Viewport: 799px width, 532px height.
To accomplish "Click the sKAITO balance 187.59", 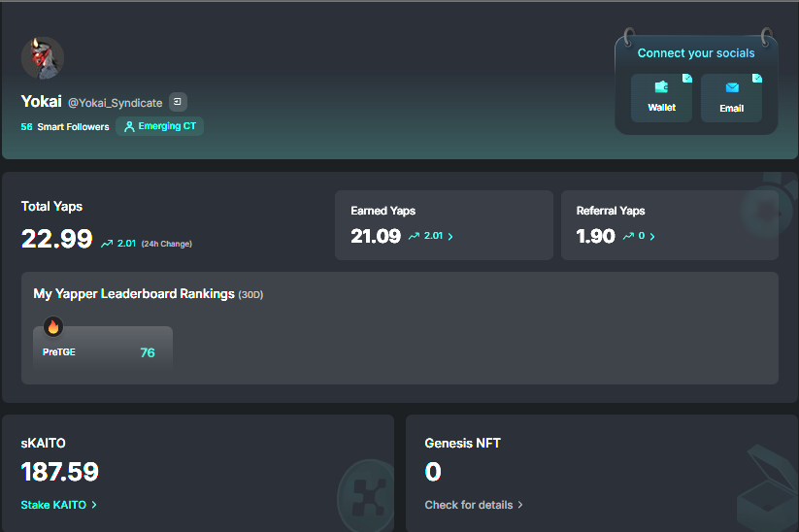I will [x=59, y=472].
